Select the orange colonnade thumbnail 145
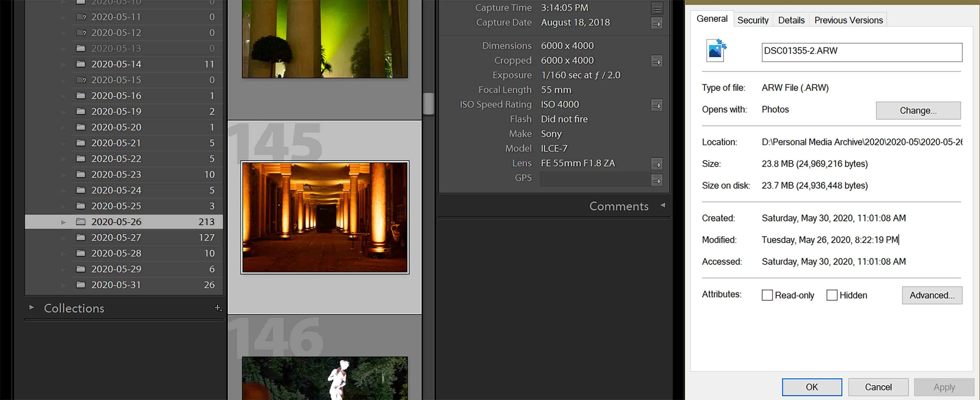 (x=324, y=217)
